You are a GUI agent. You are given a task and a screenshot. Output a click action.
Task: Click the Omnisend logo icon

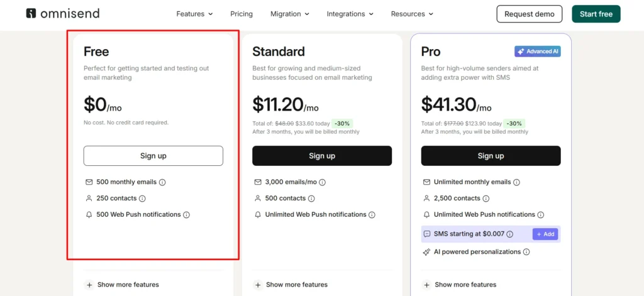point(31,14)
